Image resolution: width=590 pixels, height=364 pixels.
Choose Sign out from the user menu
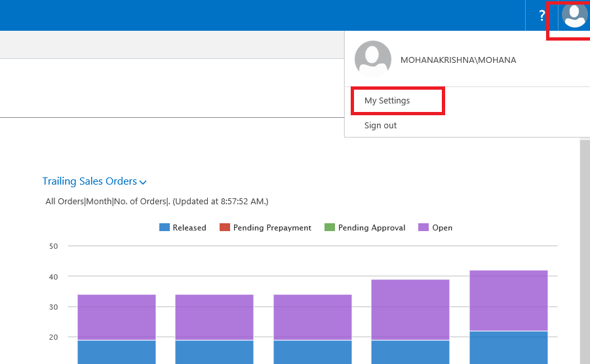click(x=380, y=125)
